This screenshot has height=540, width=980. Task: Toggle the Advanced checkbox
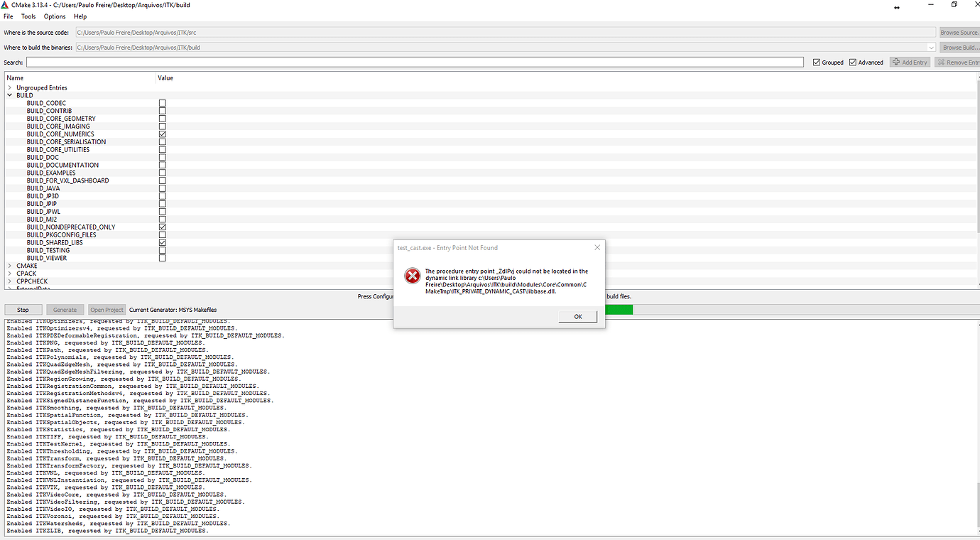[853, 63]
